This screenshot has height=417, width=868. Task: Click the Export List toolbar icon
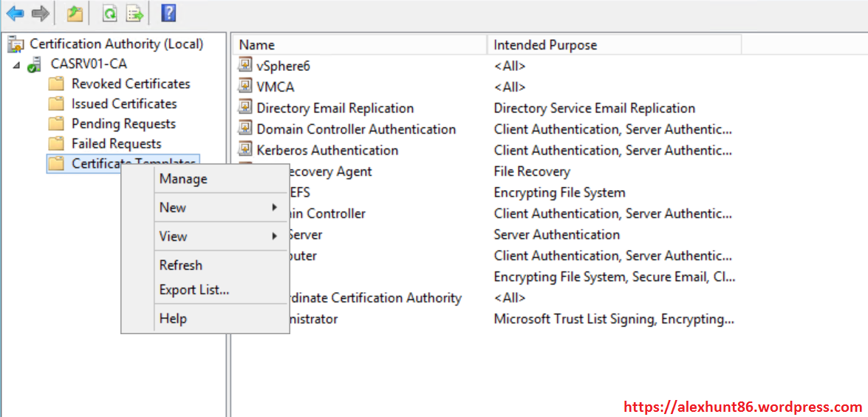click(x=134, y=13)
